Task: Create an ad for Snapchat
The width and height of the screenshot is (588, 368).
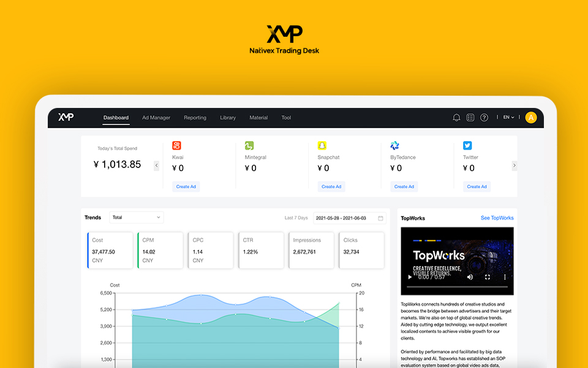Action: (x=331, y=186)
